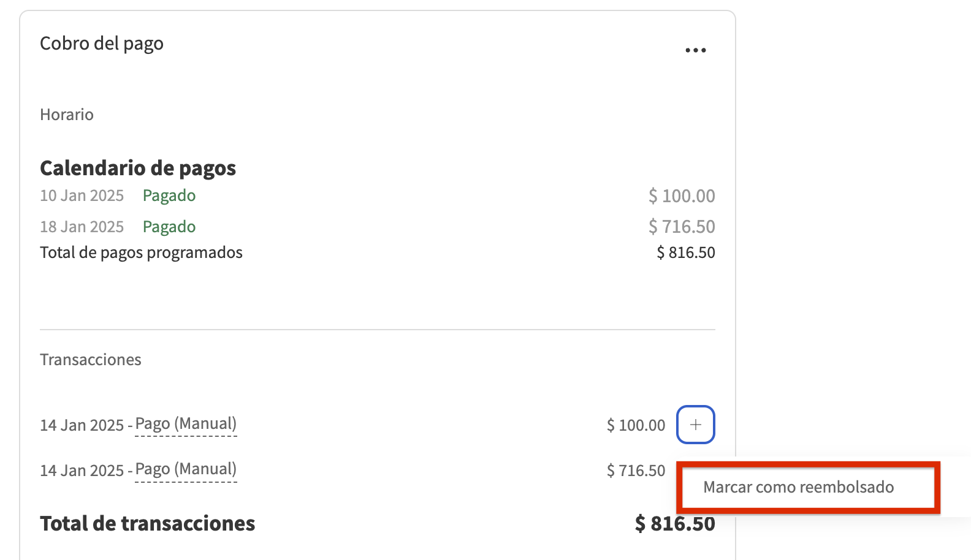Open the Pago (Manual) link for $100.00 transaction

(186, 424)
